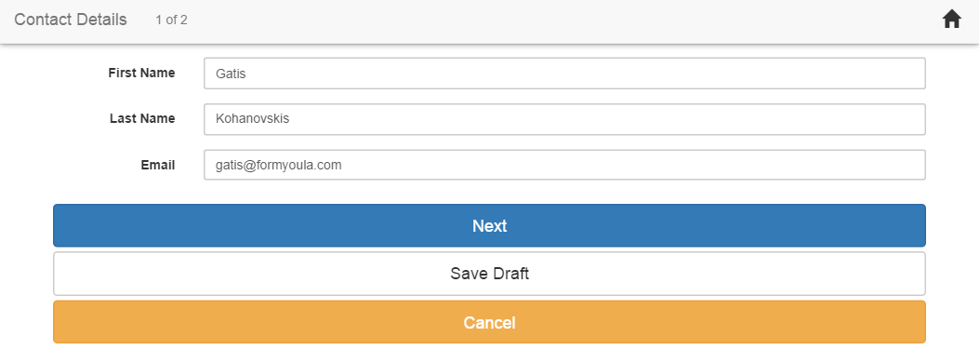This screenshot has height=350, width=980.
Task: Click into the Email input field
Action: click(564, 165)
